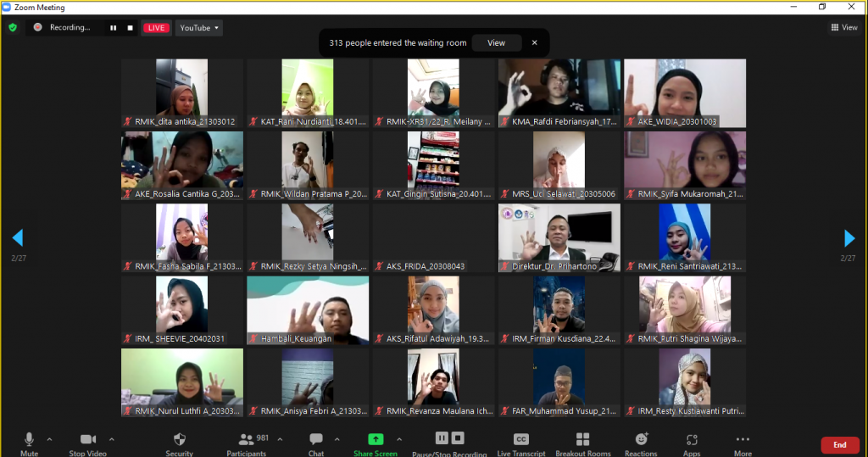This screenshot has height=457, width=868.
Task: Expand participants options arrow
Action: pos(280,439)
